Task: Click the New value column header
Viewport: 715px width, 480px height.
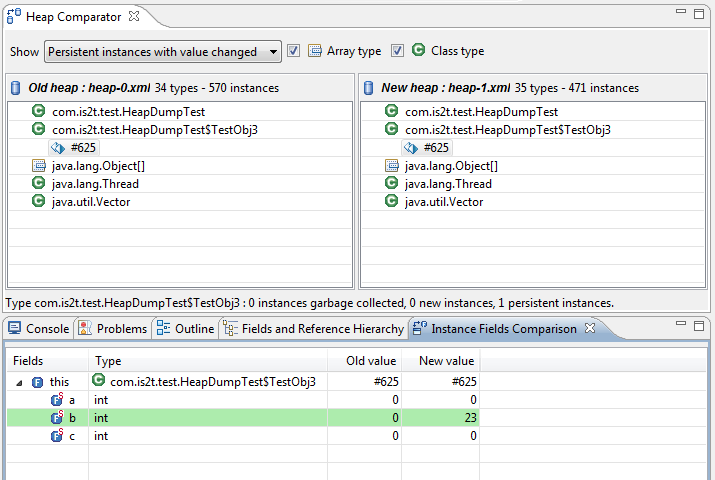Action: point(440,361)
